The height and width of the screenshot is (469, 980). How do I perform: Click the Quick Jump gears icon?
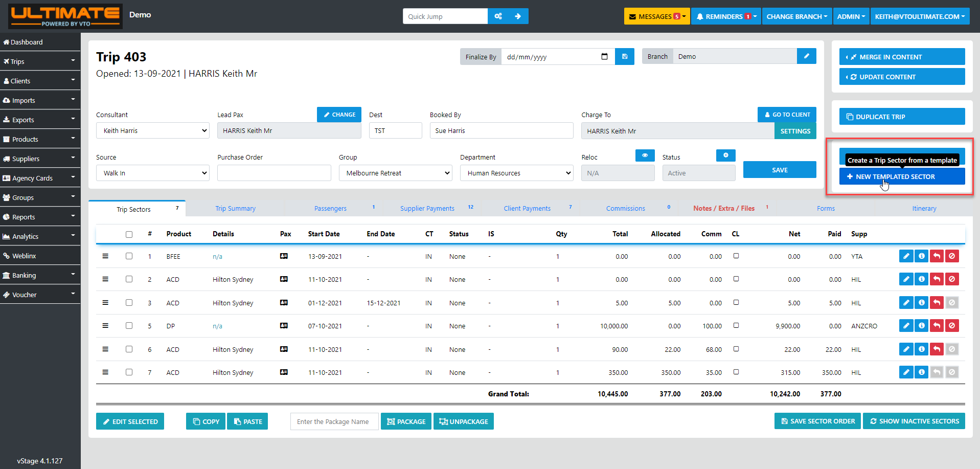pyautogui.click(x=498, y=16)
